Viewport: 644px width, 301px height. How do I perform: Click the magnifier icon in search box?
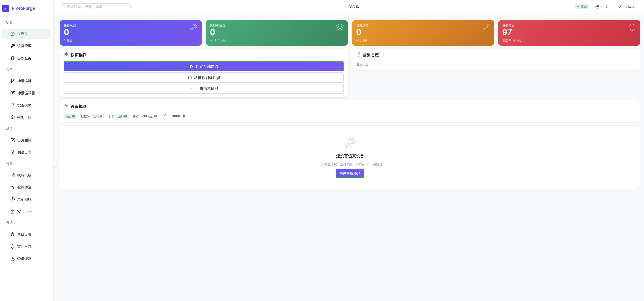pyautogui.click(x=64, y=7)
